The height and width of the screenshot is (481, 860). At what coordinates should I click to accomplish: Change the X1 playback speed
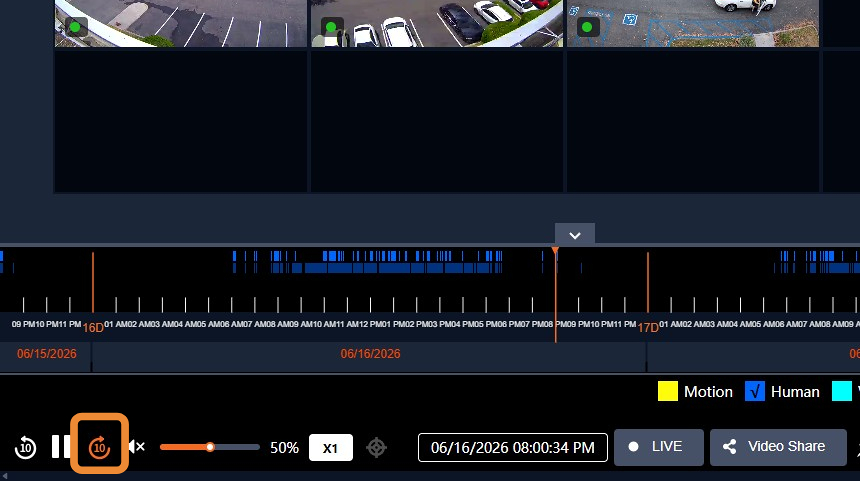[331, 448]
